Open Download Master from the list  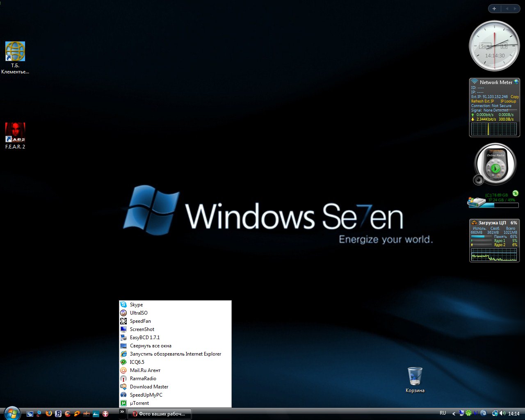175,387
